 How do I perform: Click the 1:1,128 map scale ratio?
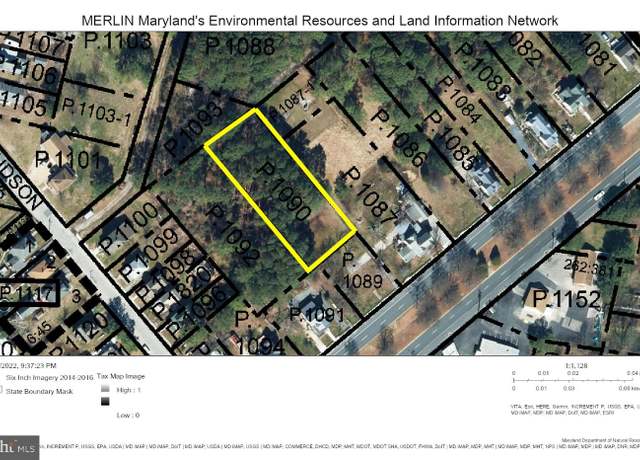[576, 366]
